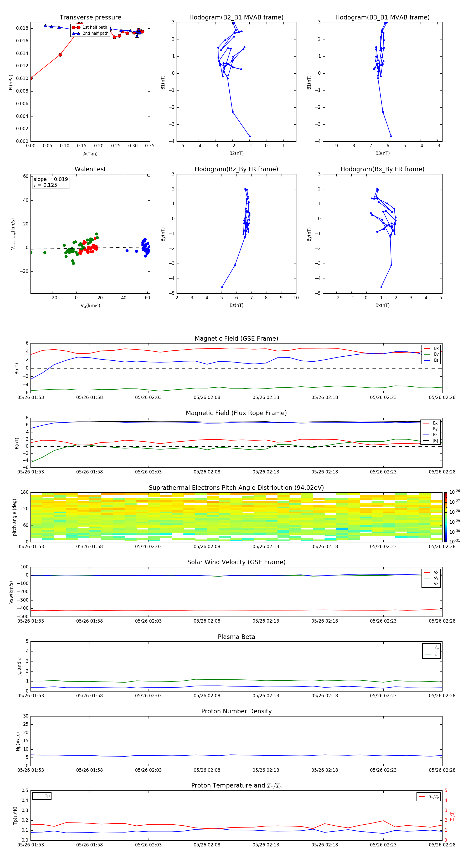Click the Bx legend entry in GSE magnetic field
The width and height of the screenshot is (473, 868).
click(x=431, y=349)
